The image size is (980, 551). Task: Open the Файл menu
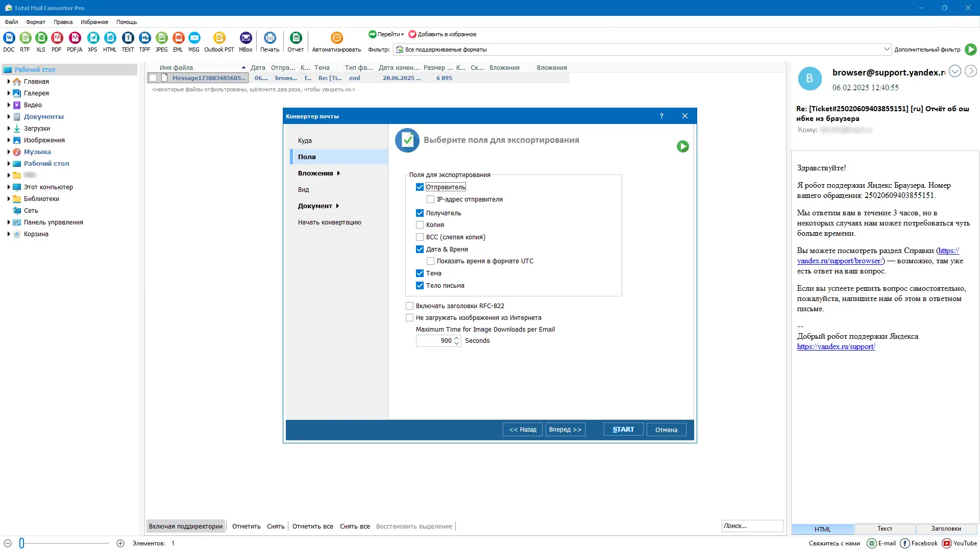(11, 22)
